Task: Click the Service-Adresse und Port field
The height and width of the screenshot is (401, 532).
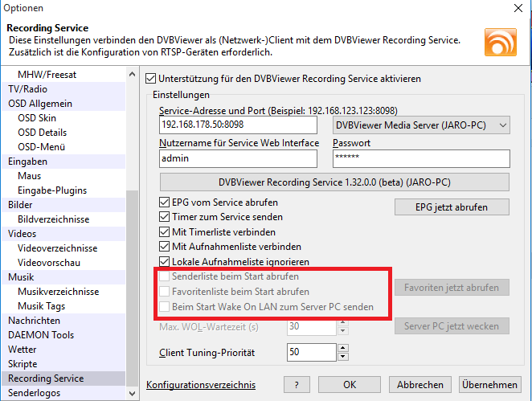Action: coord(238,125)
